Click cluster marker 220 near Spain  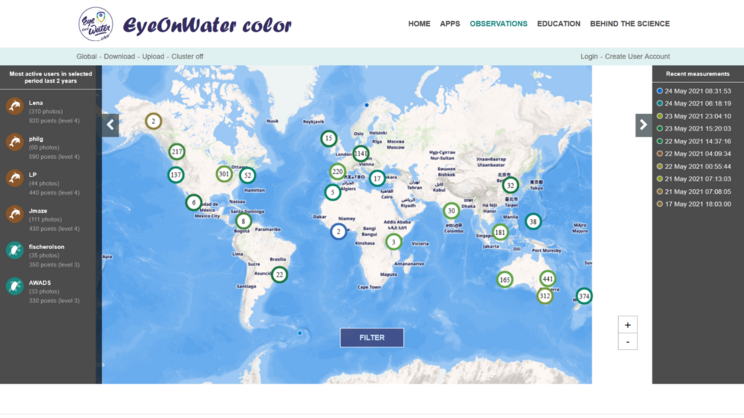(x=337, y=171)
